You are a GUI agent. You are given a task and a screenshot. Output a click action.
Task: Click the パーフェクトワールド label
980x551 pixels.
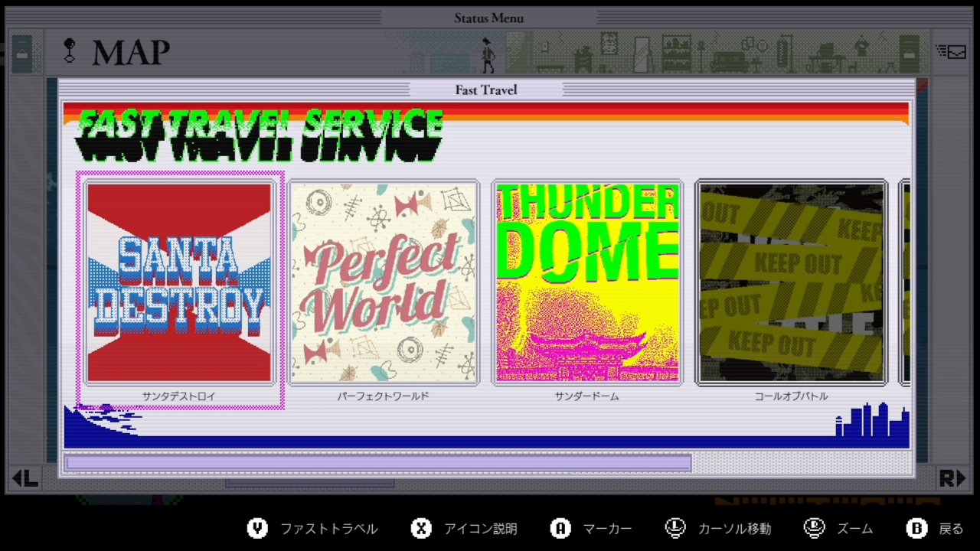[384, 396]
